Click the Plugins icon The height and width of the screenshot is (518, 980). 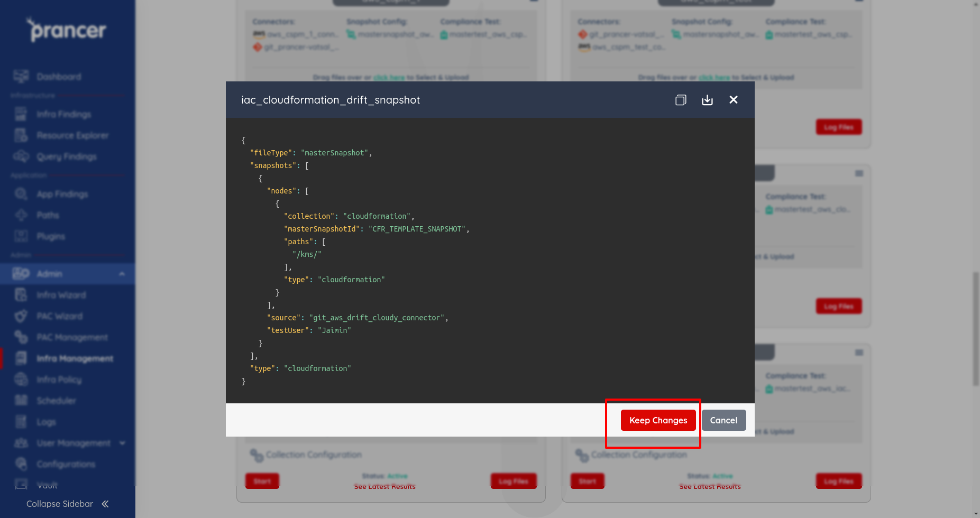click(x=21, y=236)
